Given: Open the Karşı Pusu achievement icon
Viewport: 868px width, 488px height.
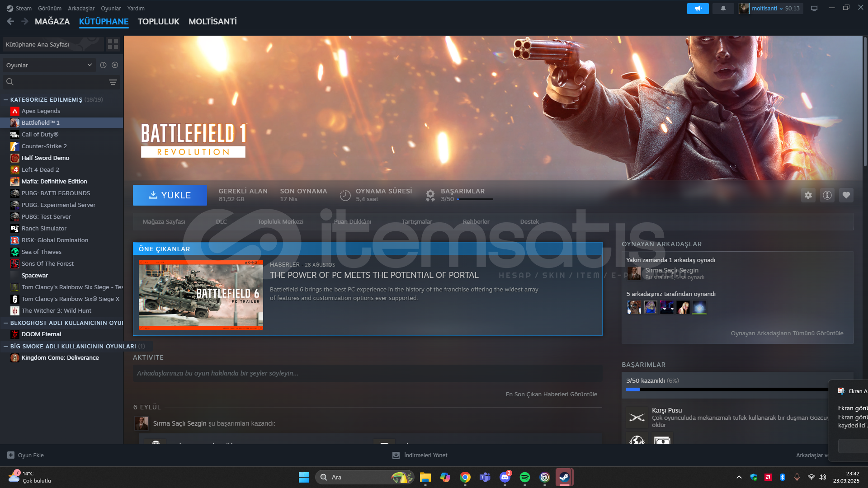Looking at the screenshot, I should click(637, 417).
